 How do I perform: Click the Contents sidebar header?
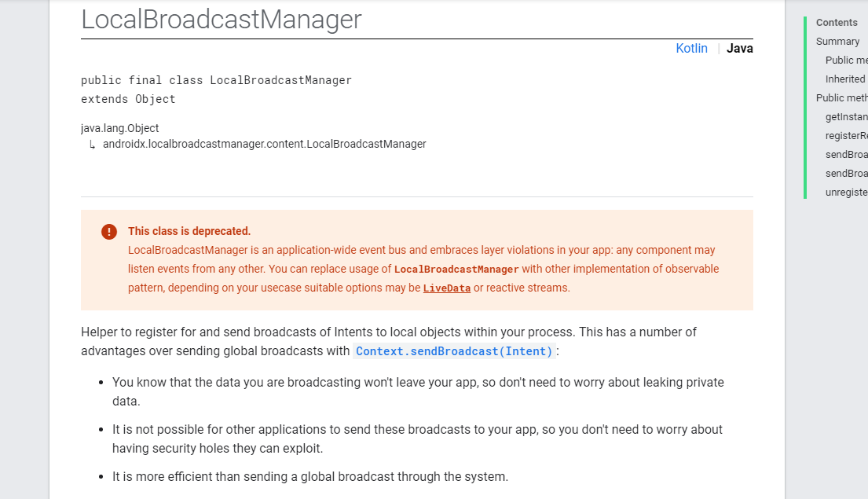pos(837,22)
